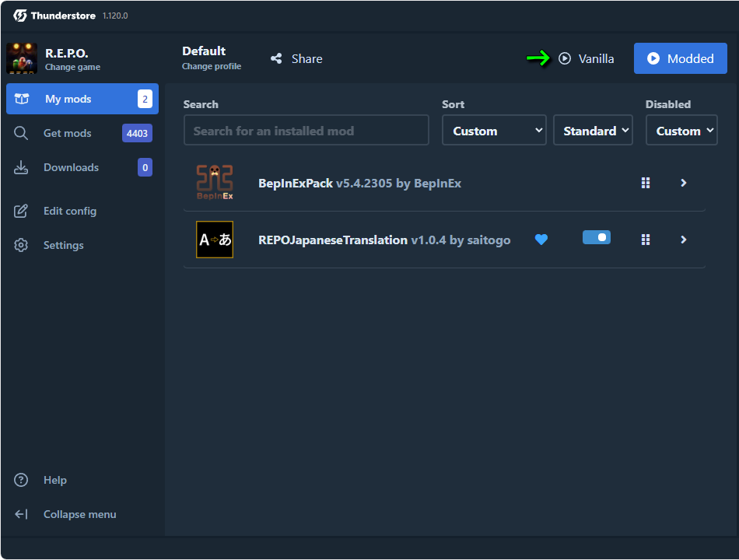Image resolution: width=739 pixels, height=560 pixels.
Task: Click the Thunderstore logo icon
Action: [19, 16]
